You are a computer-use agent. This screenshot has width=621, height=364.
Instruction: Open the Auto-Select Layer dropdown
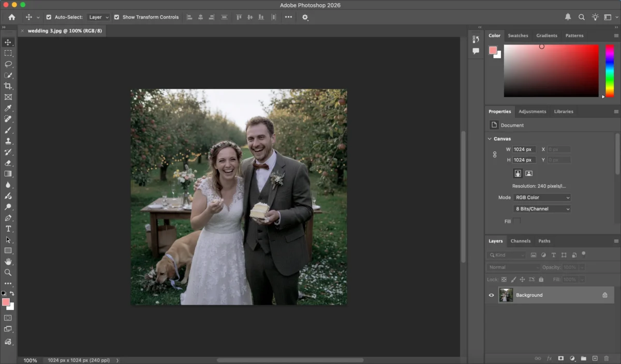tap(98, 17)
